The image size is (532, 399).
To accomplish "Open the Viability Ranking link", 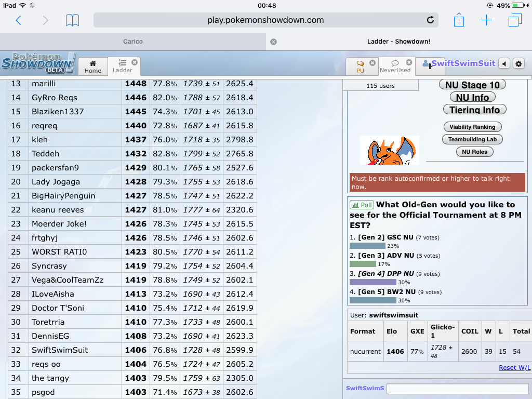I will 472,127.
